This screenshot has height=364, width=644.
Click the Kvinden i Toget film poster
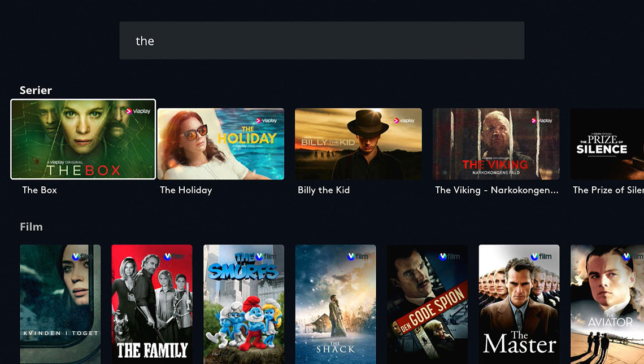click(x=60, y=304)
